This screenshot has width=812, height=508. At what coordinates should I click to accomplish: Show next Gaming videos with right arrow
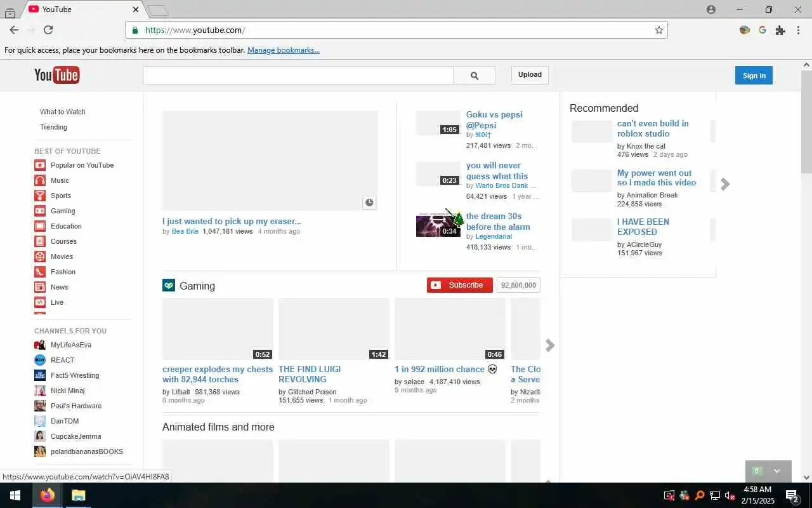(550, 345)
